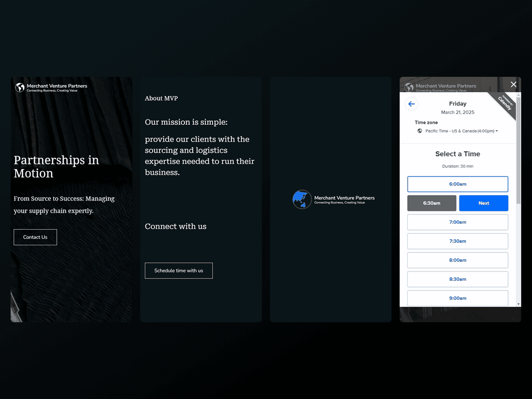Click the 'Connect with us' heading
This screenshot has width=532, height=399.
click(x=176, y=226)
